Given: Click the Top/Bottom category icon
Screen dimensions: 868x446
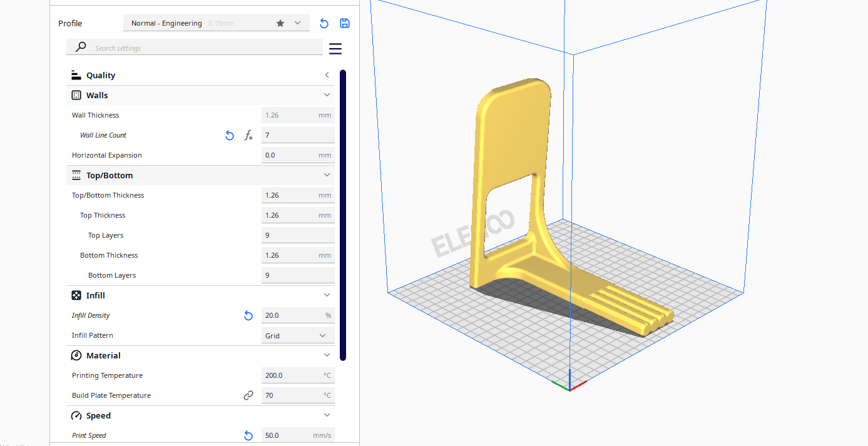Looking at the screenshot, I should pyautogui.click(x=76, y=175).
